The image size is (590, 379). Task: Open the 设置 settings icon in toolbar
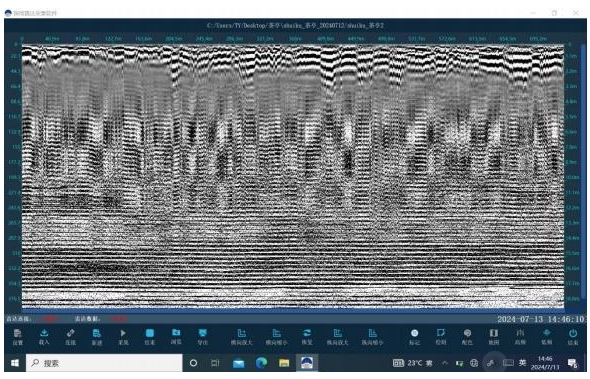coord(17,337)
